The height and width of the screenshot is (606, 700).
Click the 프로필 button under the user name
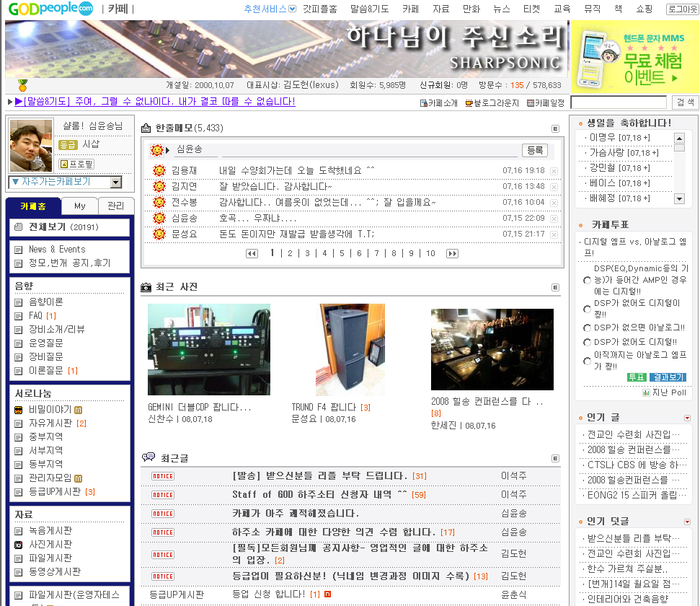point(77,164)
